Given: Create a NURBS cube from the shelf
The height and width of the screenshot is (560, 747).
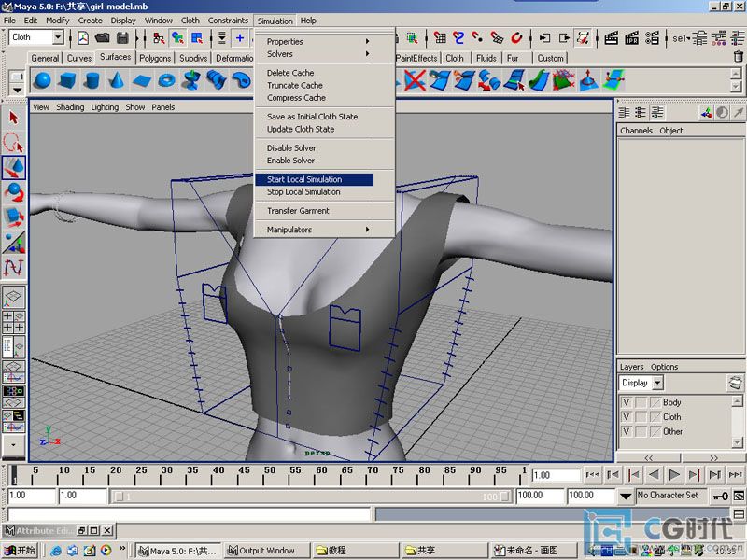Looking at the screenshot, I should 67,80.
